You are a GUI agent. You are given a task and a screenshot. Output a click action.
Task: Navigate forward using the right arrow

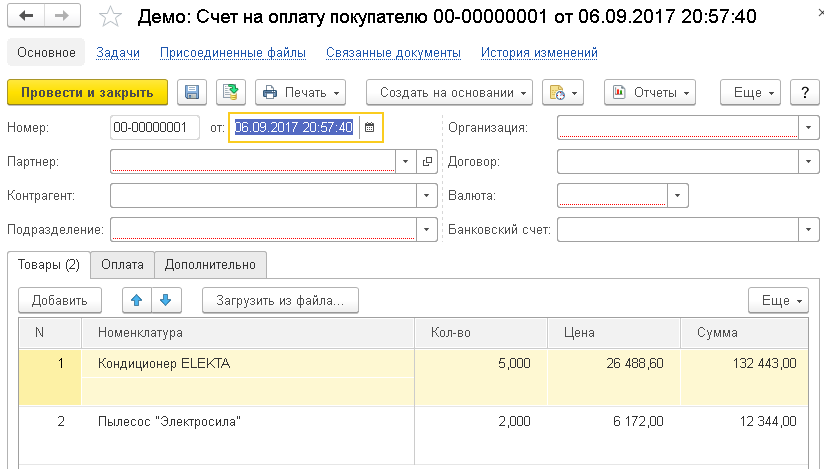[61, 17]
